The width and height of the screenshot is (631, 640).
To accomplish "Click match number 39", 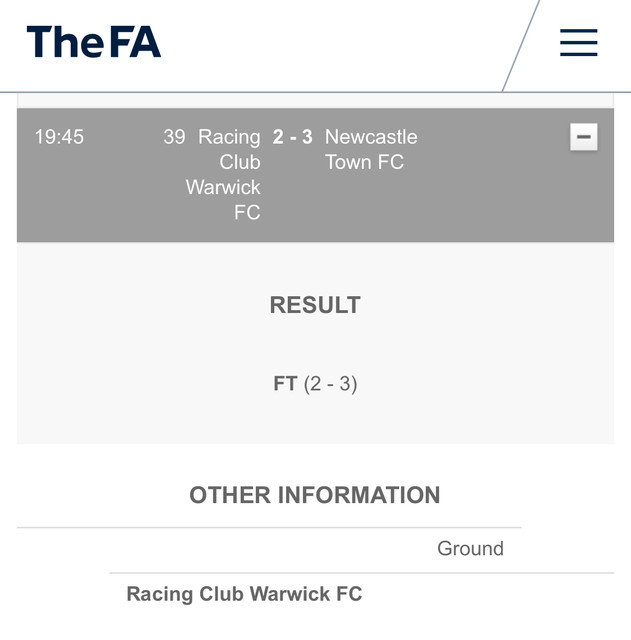I will (x=174, y=137).
